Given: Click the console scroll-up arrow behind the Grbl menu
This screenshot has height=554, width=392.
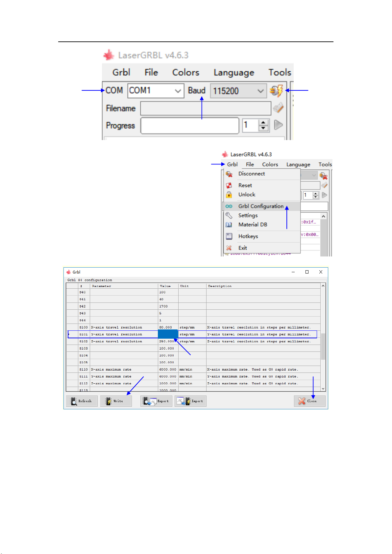Looking at the screenshot, I should (324, 216).
